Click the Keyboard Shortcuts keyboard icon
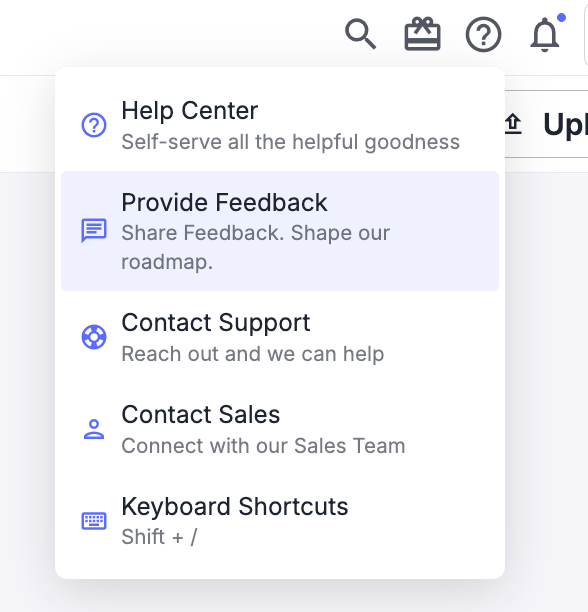588x612 pixels. (94, 521)
